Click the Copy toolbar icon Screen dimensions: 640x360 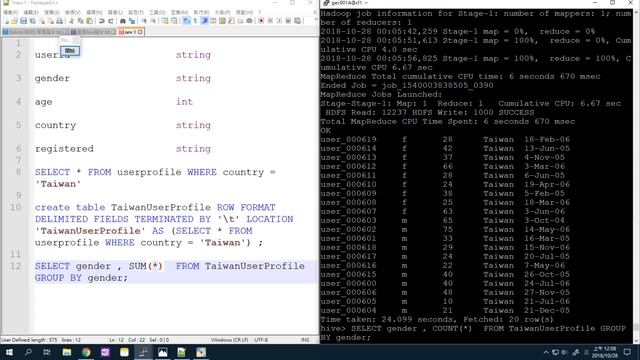click(x=81, y=21)
